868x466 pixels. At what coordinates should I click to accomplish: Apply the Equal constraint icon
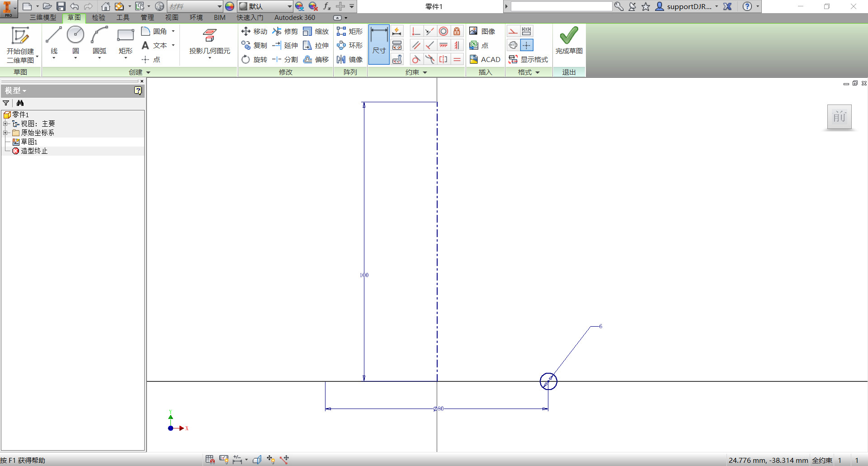coord(457,59)
